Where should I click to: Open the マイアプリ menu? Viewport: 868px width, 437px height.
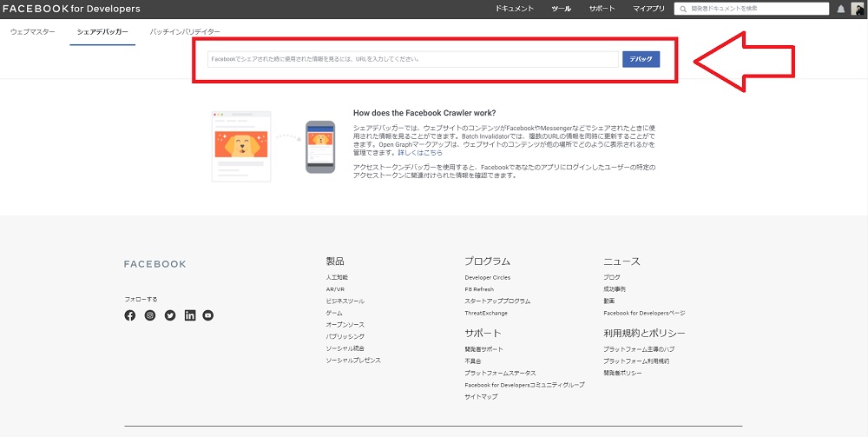648,9
